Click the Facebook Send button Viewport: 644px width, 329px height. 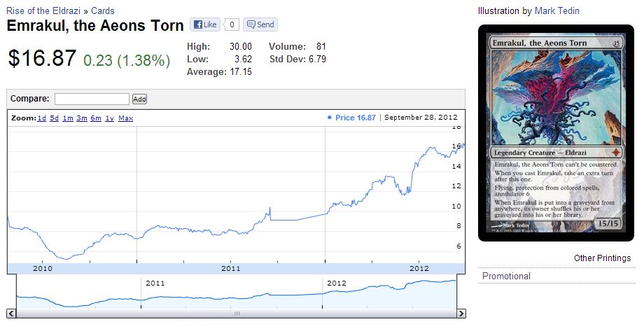click(260, 24)
